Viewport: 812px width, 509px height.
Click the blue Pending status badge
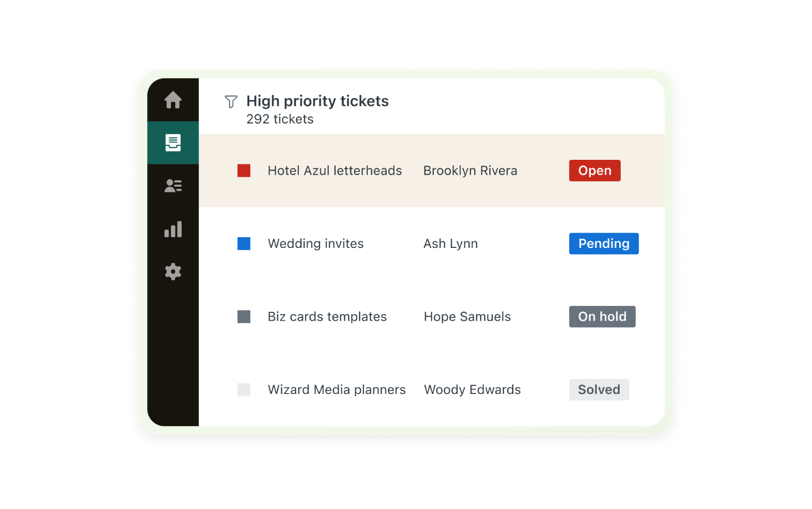pyautogui.click(x=603, y=244)
